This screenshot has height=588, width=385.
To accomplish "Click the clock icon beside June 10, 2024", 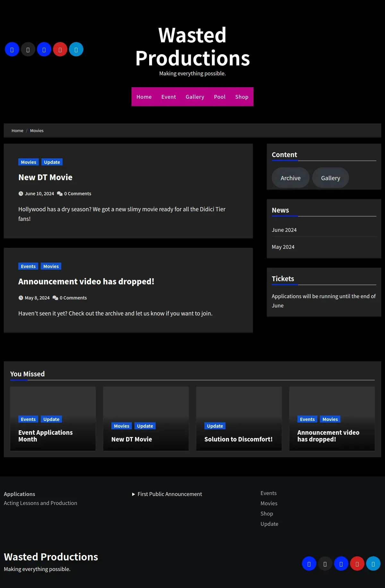I will pos(21,194).
